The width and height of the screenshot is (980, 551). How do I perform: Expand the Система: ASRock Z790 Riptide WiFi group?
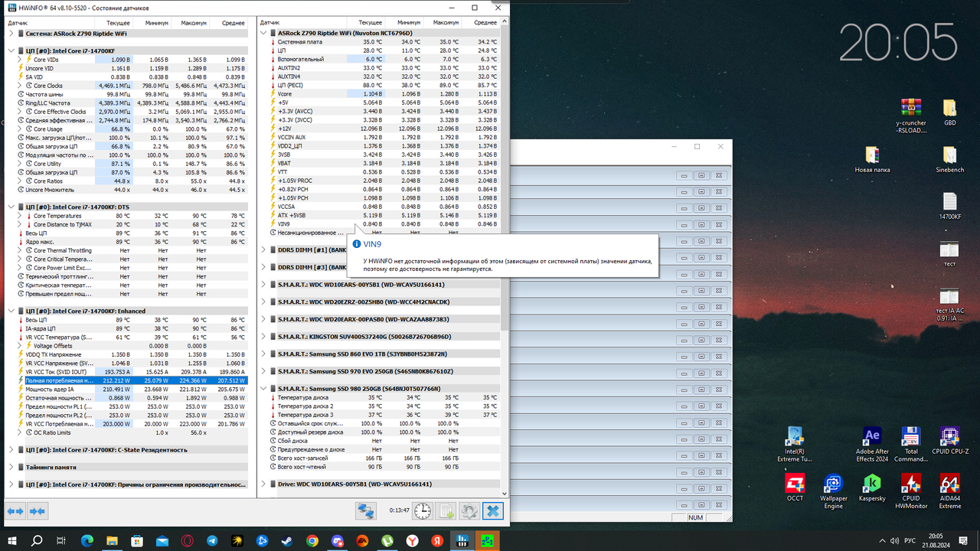pyautogui.click(x=11, y=34)
